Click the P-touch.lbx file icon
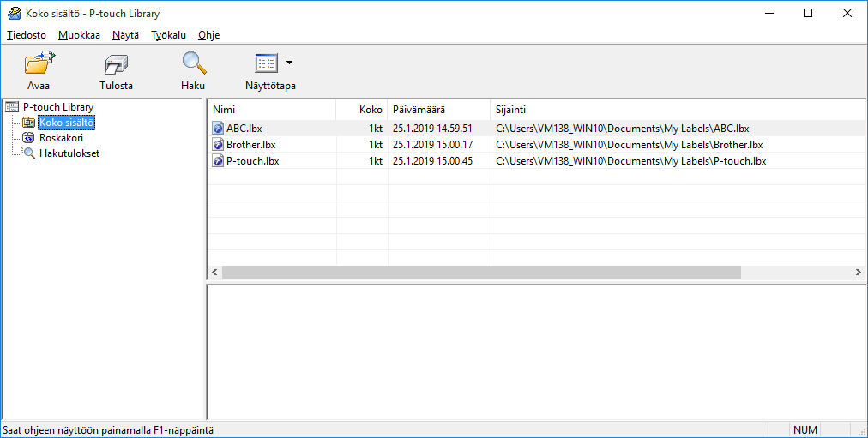 (x=218, y=161)
